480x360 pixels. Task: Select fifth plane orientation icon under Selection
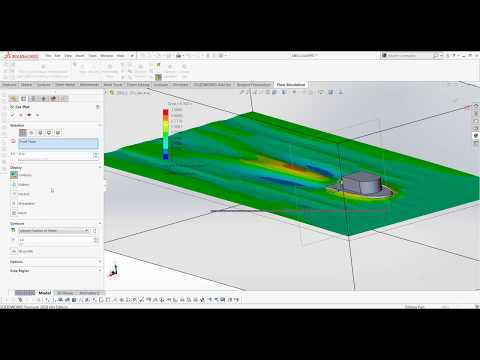(58, 133)
